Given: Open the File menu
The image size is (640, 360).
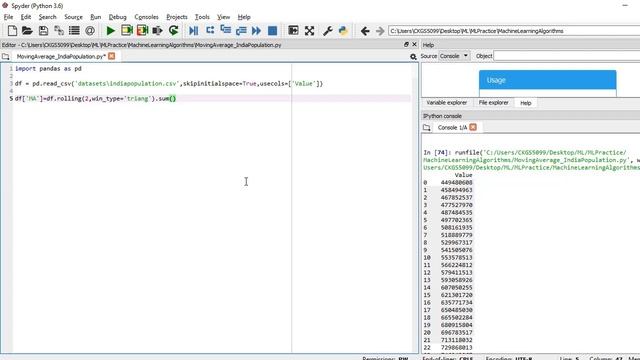Looking at the screenshot, I should point(8,17).
